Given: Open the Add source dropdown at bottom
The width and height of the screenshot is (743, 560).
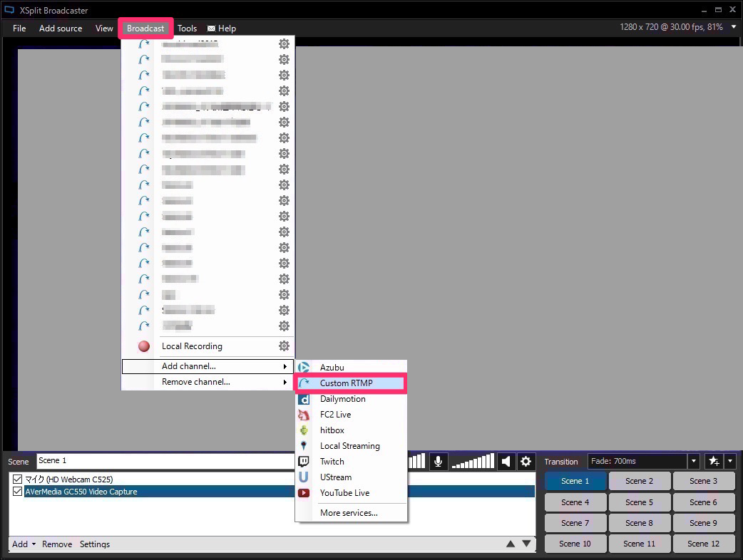Looking at the screenshot, I should coord(24,544).
